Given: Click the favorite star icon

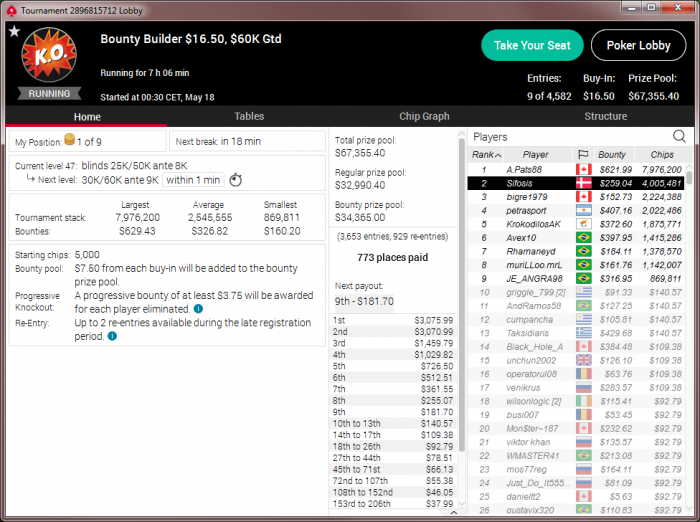Looking at the screenshot, I should (14, 31).
